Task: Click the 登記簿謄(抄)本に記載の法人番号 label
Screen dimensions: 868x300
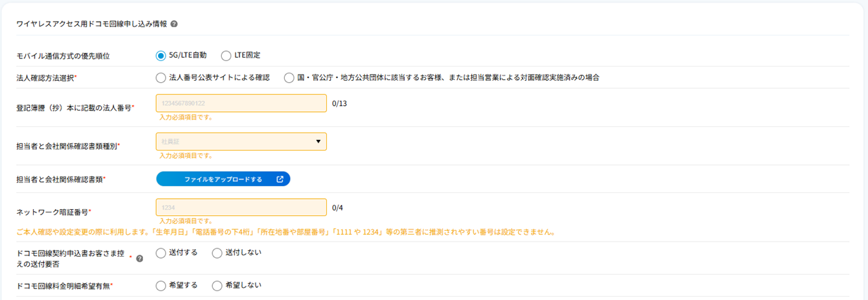Action: click(74, 108)
